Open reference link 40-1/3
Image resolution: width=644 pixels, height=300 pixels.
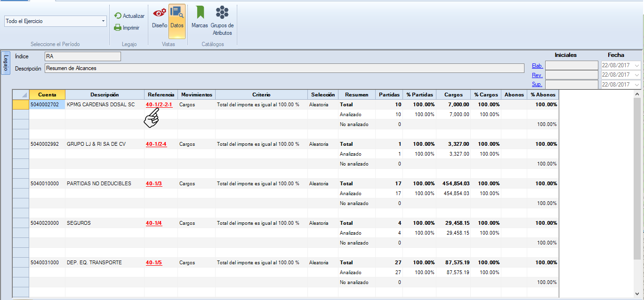pos(154,184)
